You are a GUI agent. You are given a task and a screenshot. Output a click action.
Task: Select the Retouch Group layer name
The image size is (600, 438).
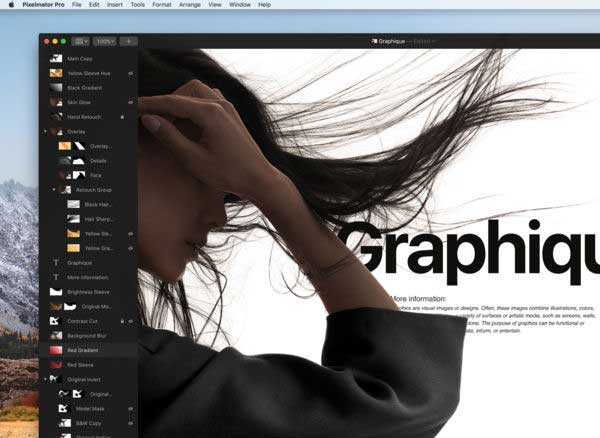[x=94, y=190]
